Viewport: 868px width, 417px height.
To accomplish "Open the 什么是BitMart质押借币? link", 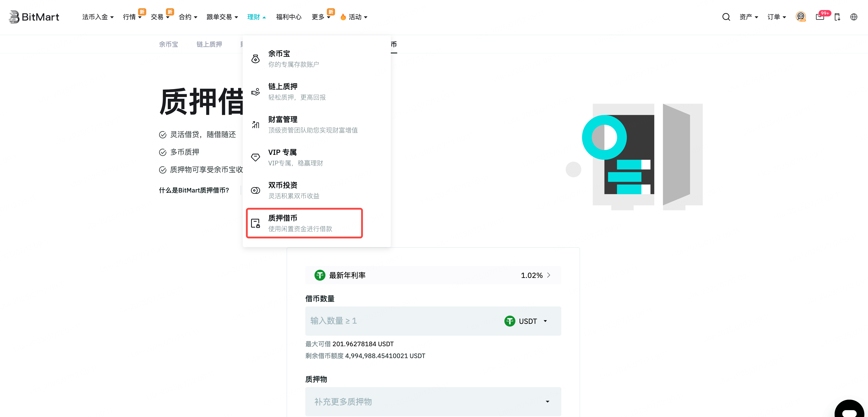I will pyautogui.click(x=194, y=190).
